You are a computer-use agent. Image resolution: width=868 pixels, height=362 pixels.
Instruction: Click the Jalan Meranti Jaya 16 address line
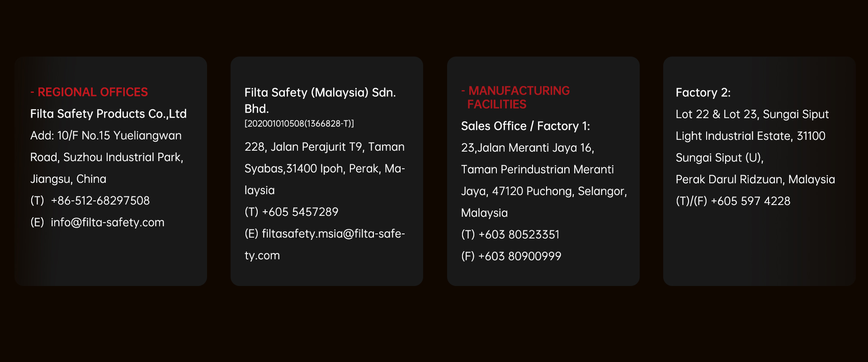[528, 148]
